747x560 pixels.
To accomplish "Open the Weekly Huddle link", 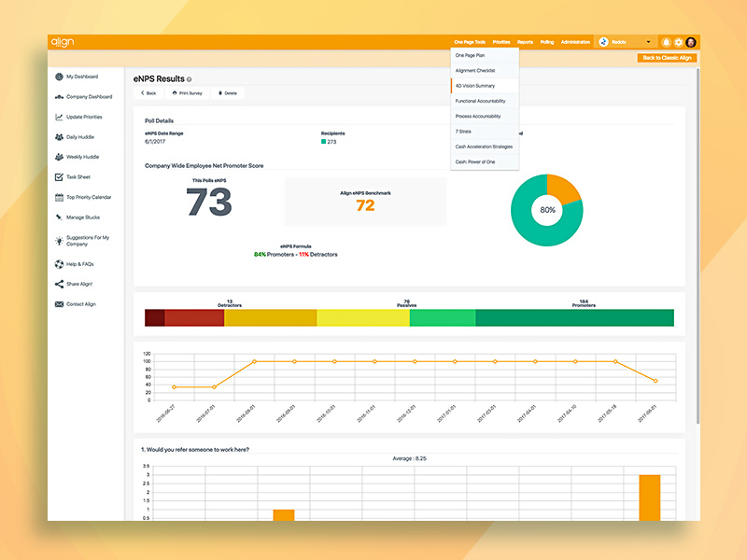I will point(83,157).
